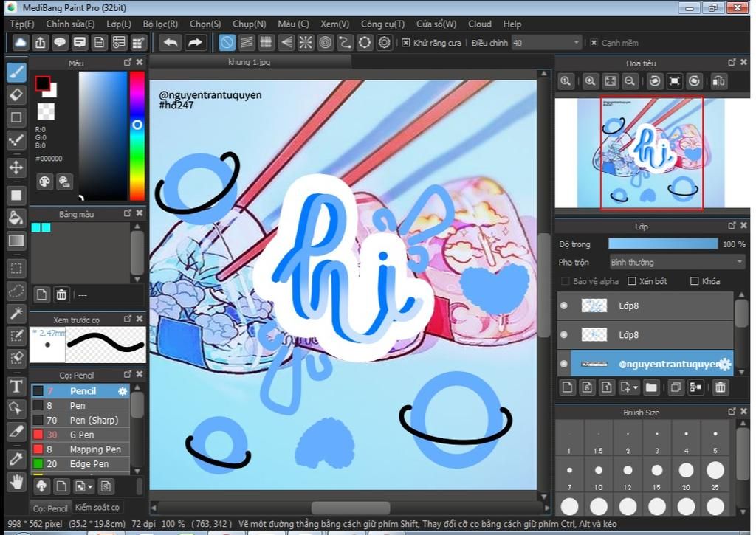Enable the Khóa checkbox

pyautogui.click(x=694, y=281)
